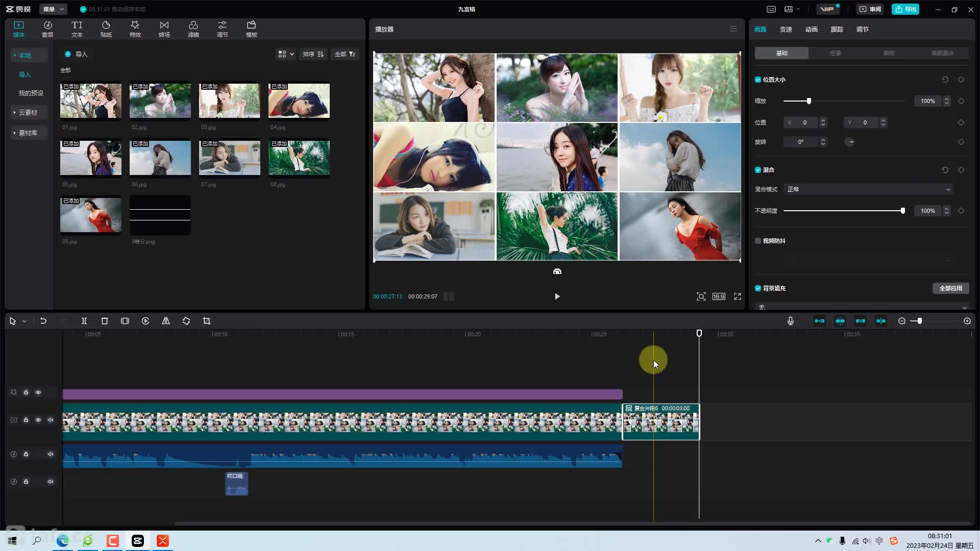Toggle linkage icon in timeline toolbar

point(861,321)
